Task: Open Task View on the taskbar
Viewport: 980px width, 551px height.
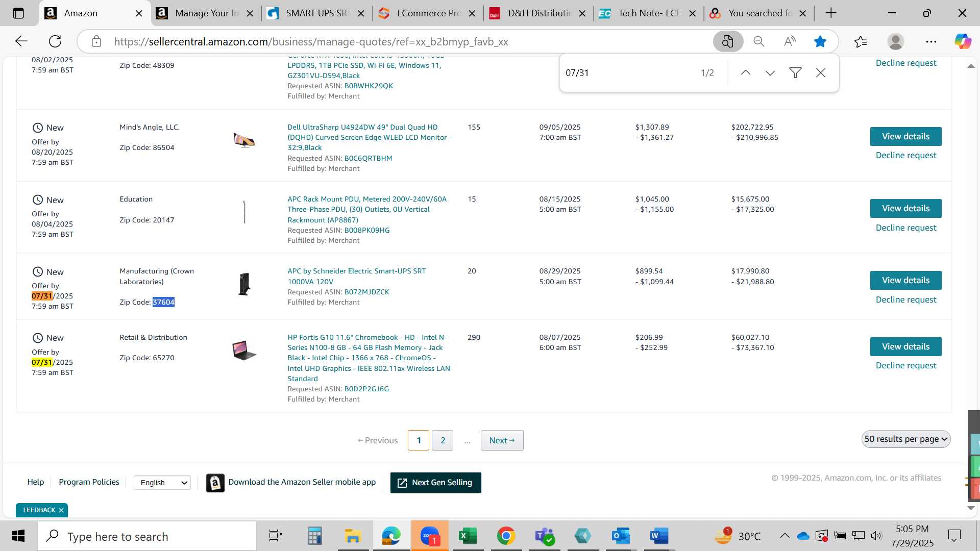Action: pyautogui.click(x=276, y=536)
